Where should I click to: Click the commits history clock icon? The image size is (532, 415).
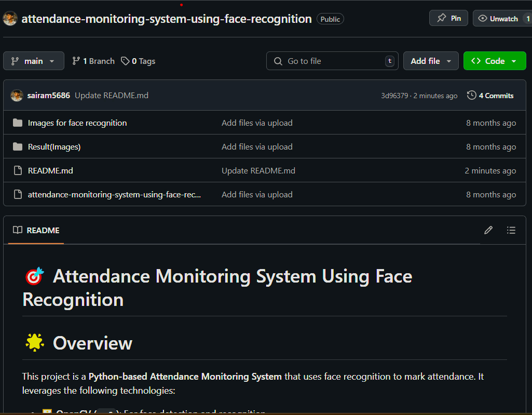pyautogui.click(x=472, y=96)
